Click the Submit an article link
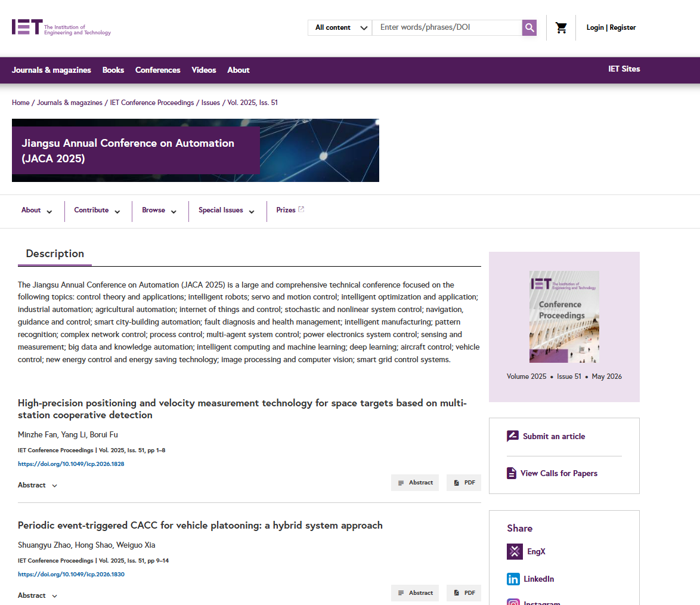The width and height of the screenshot is (700, 605). click(553, 436)
